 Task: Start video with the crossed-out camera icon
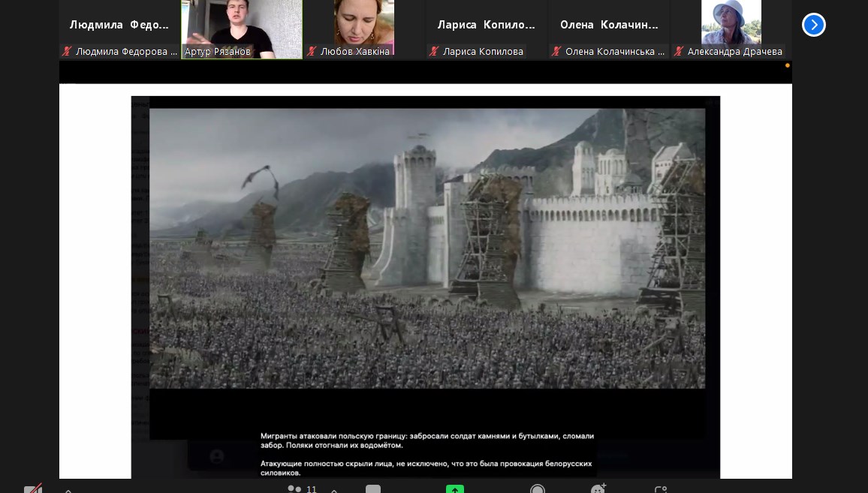click(33, 489)
